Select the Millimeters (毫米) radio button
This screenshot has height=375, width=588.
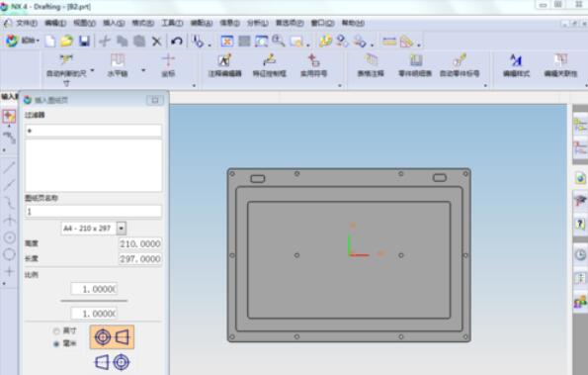[x=56, y=343]
